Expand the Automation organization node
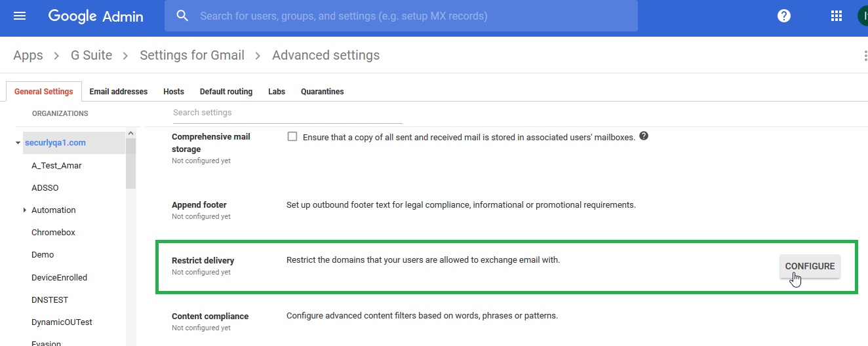This screenshot has width=868, height=346. (x=24, y=210)
